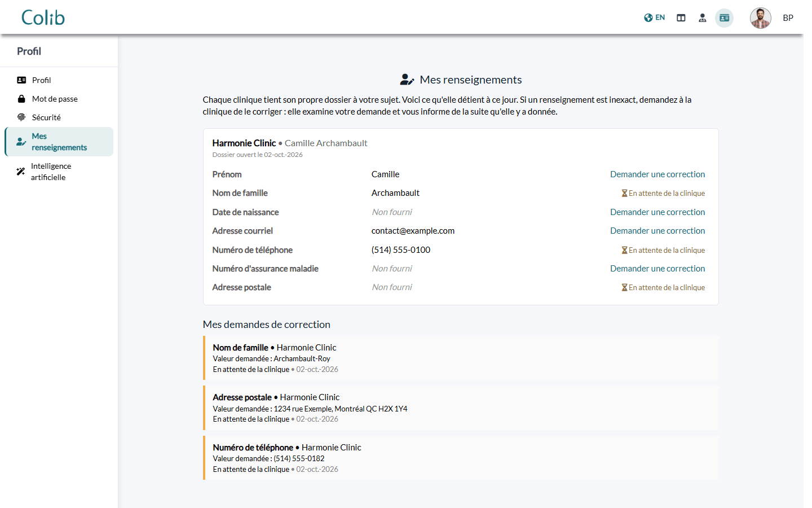
Task: Select Mes renseignements in the sidebar
Action: tap(59, 142)
